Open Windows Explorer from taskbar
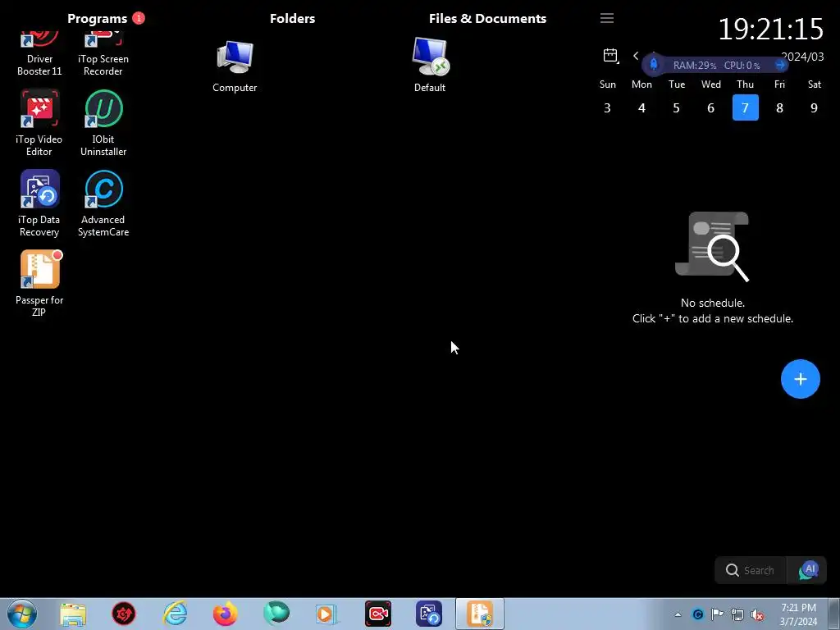 point(73,614)
